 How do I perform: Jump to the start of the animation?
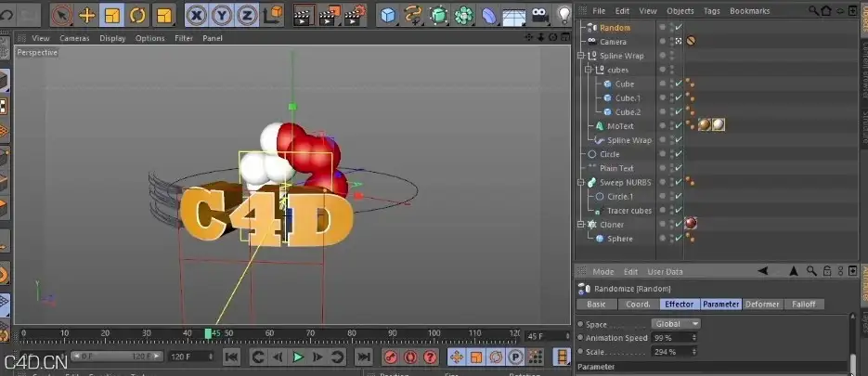[232, 357]
